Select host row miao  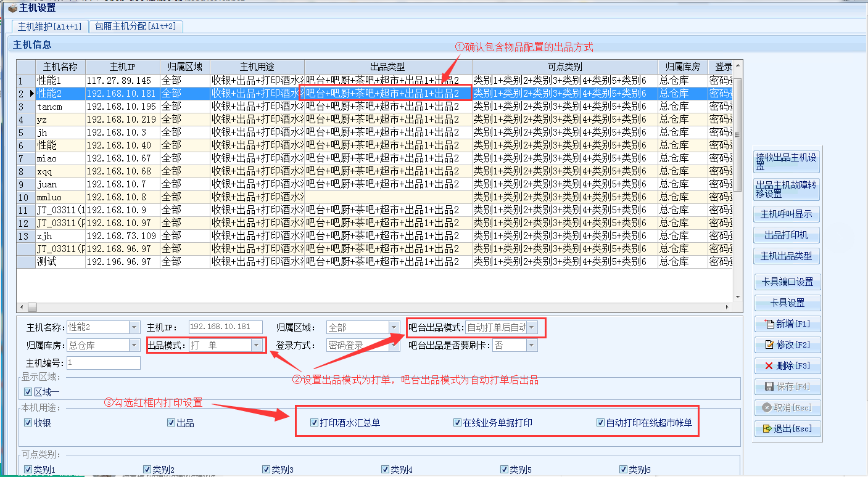pyautogui.click(x=375, y=158)
